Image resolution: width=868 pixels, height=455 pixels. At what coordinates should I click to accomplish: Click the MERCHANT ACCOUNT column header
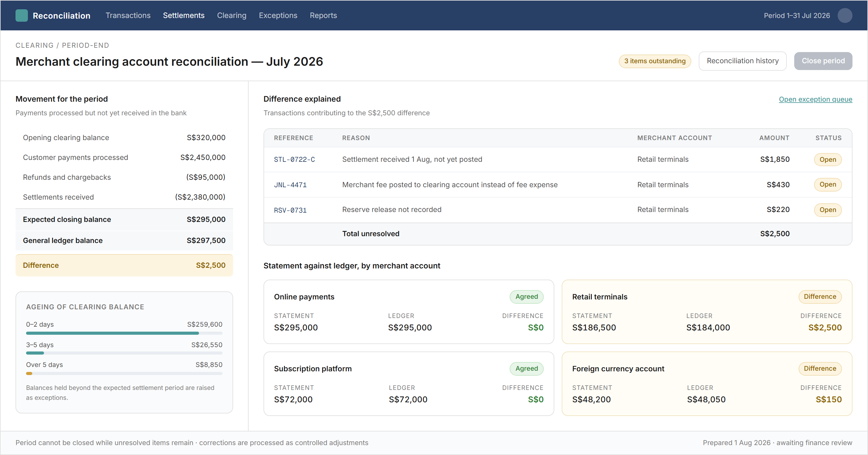674,138
